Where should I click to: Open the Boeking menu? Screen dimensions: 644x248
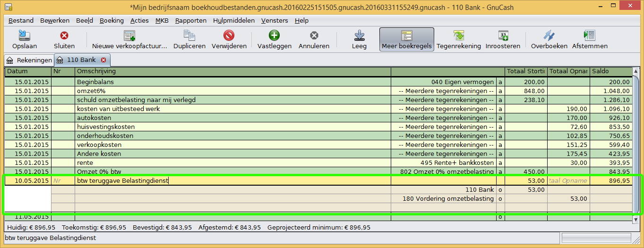tap(112, 20)
